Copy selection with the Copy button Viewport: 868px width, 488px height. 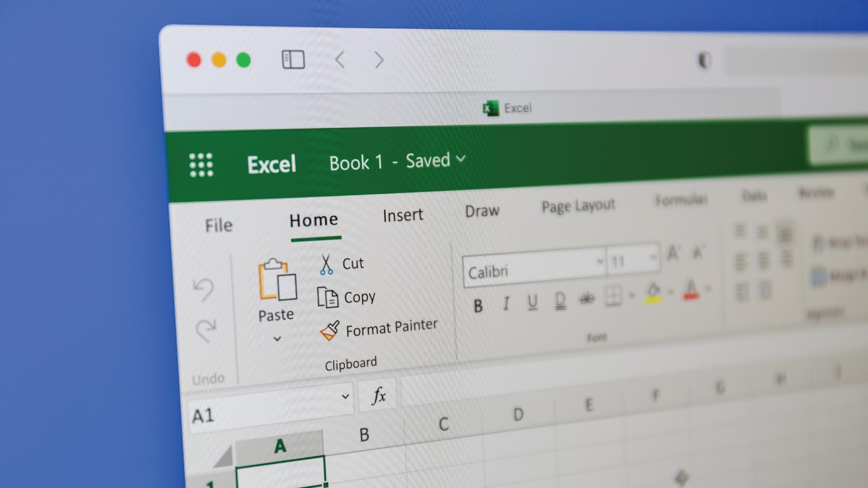click(346, 298)
